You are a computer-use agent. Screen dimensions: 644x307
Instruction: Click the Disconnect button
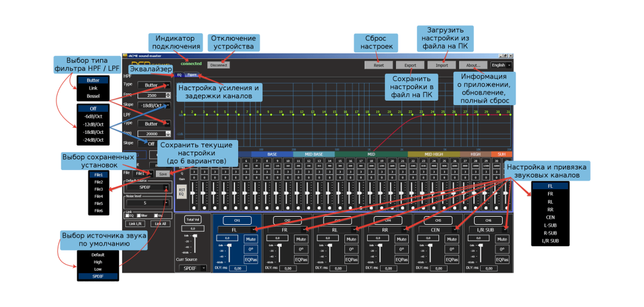pos(217,64)
